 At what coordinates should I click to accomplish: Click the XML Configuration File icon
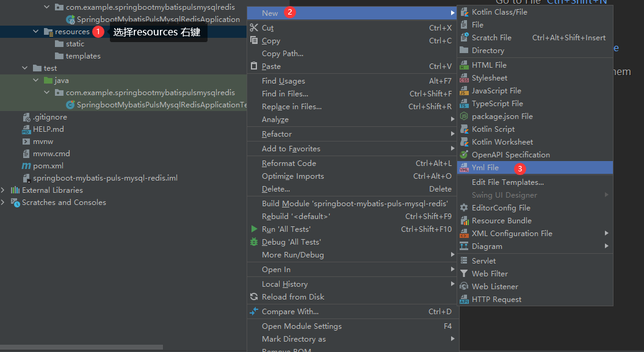[464, 233]
